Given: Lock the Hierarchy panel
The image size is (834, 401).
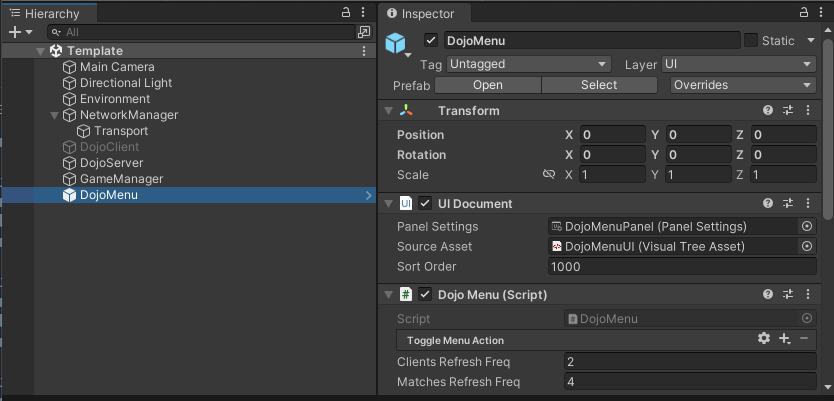Looking at the screenshot, I should [346, 13].
